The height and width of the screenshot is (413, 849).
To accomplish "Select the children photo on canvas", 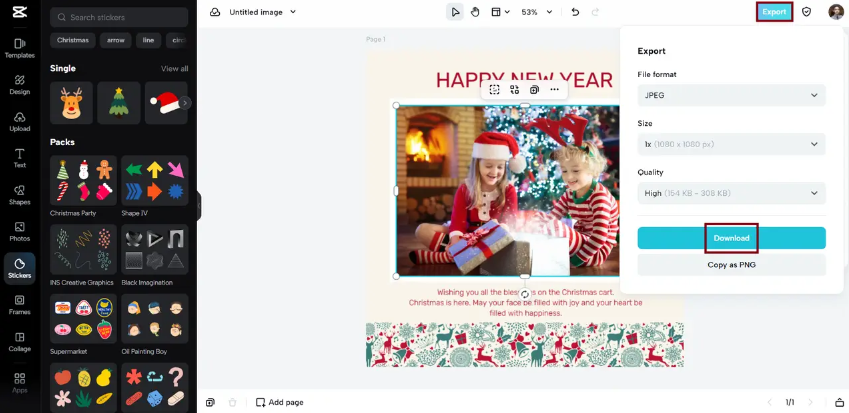I will (508, 191).
